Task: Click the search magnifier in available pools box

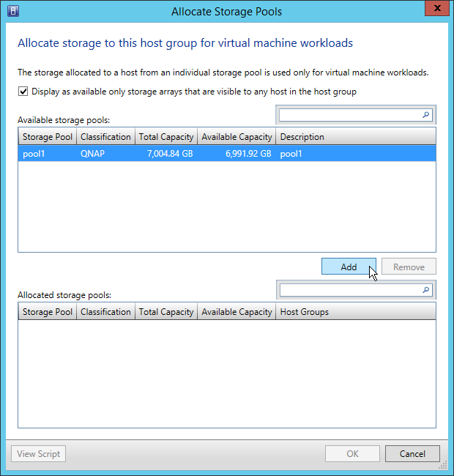Action: point(426,116)
